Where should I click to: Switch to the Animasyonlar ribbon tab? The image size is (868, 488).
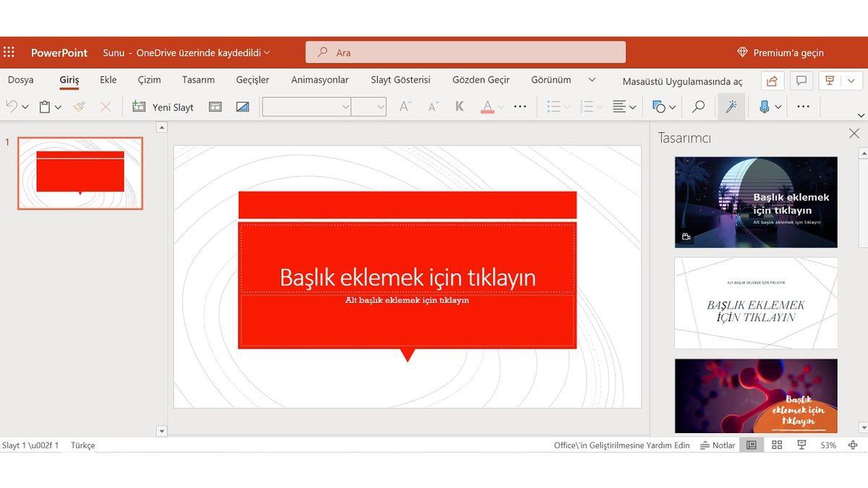pos(319,80)
